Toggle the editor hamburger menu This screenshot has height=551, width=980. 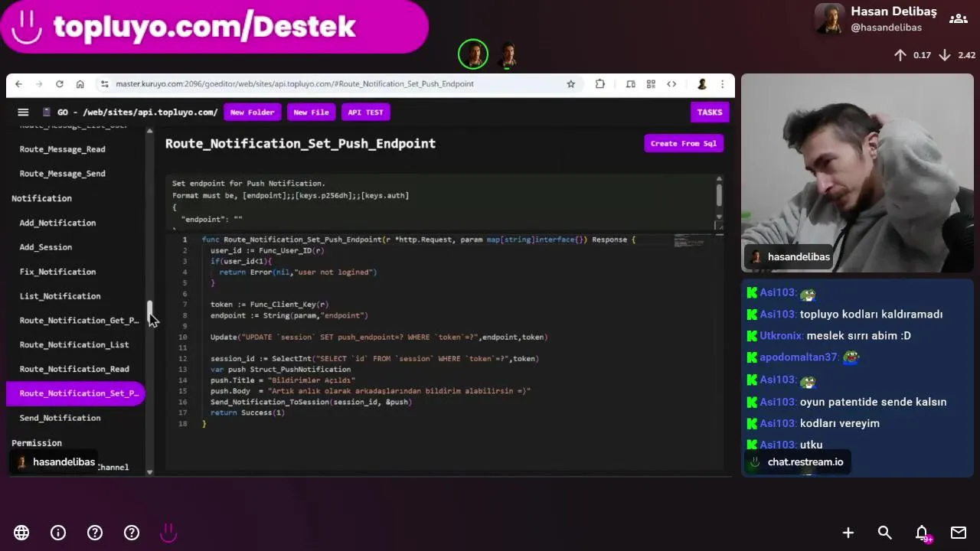(x=23, y=112)
